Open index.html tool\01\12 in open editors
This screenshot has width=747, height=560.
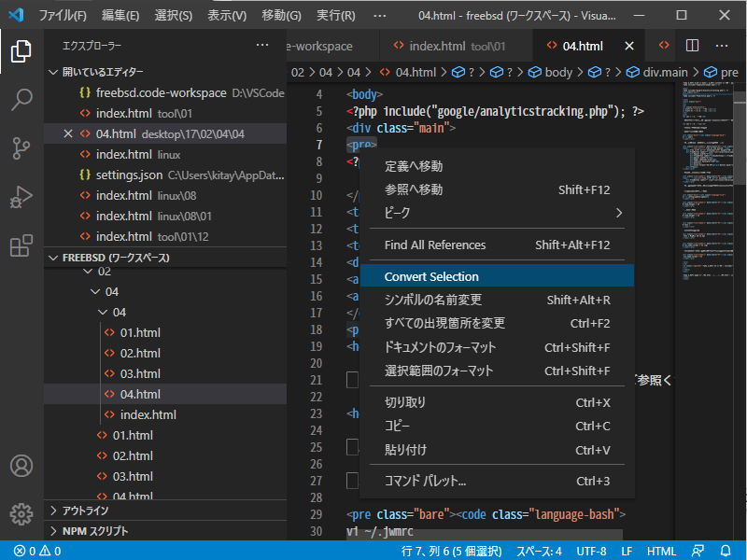(x=165, y=237)
